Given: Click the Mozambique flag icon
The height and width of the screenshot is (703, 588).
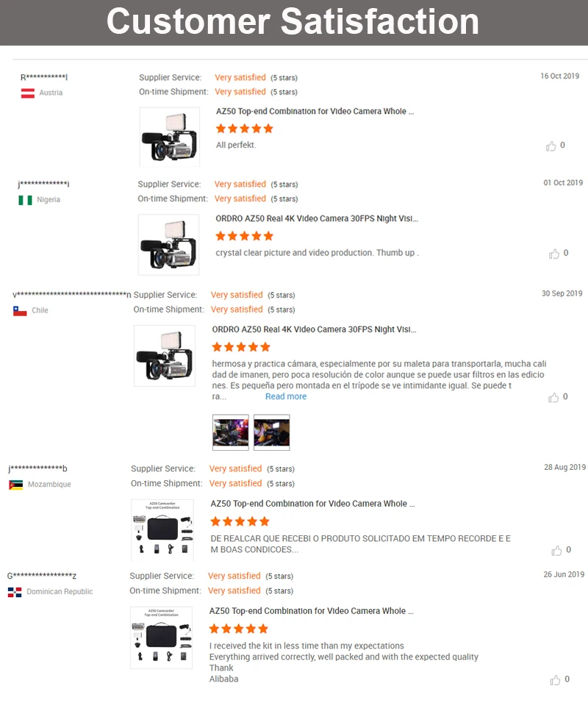Looking at the screenshot, I should [16, 485].
